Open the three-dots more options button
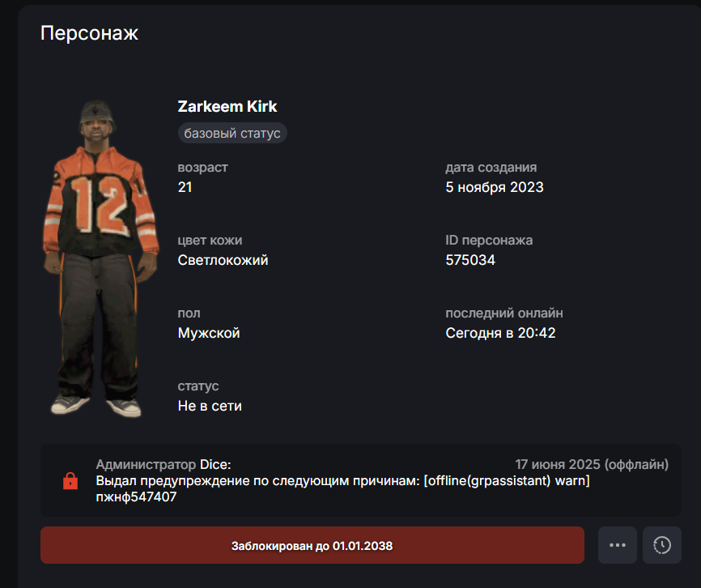This screenshot has width=701, height=588. [618, 544]
